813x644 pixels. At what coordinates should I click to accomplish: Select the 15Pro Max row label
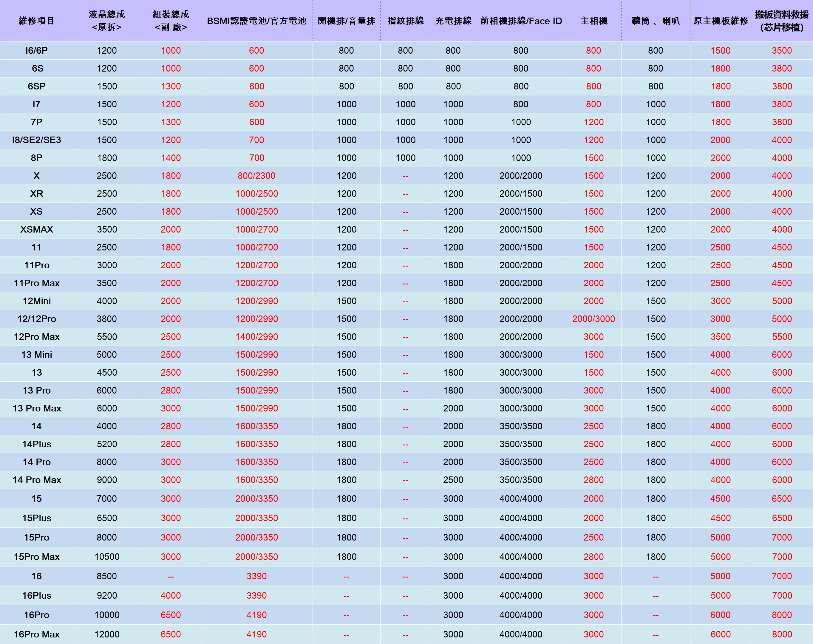pyautogui.click(x=37, y=557)
